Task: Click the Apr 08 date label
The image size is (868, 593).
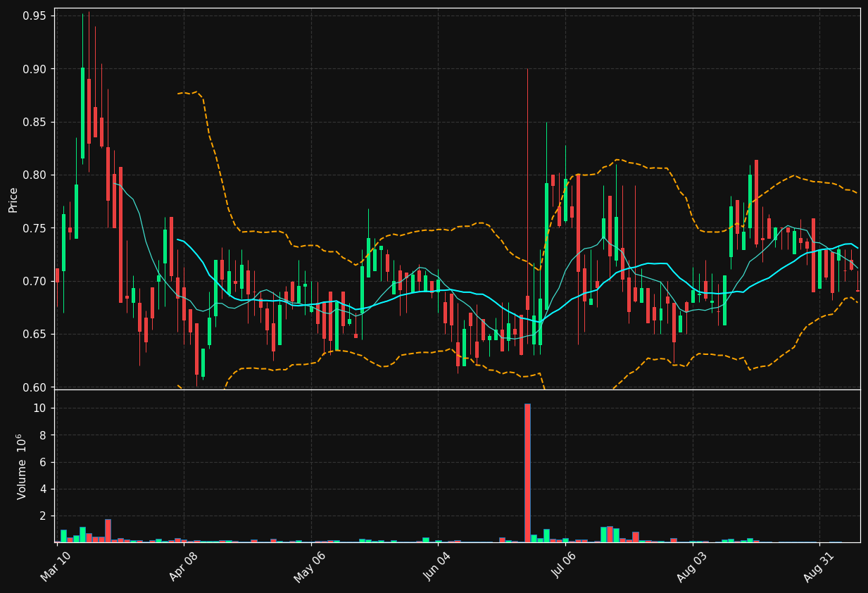Action: (184, 566)
